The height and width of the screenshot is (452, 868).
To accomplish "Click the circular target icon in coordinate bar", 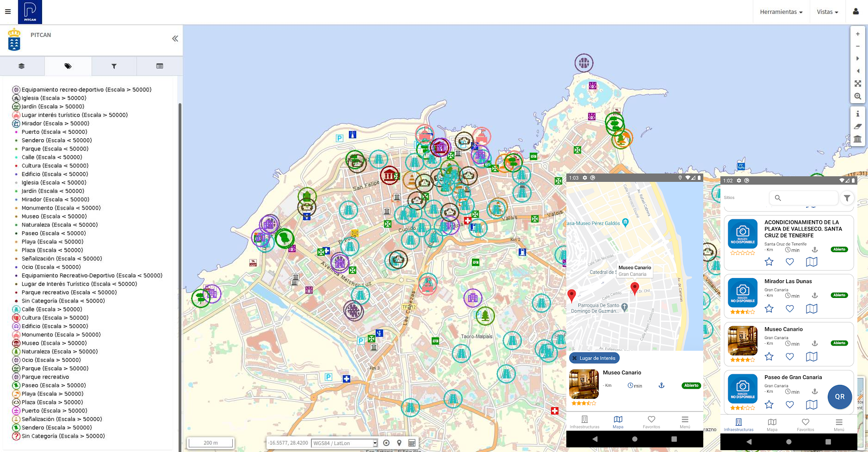I will (386, 443).
